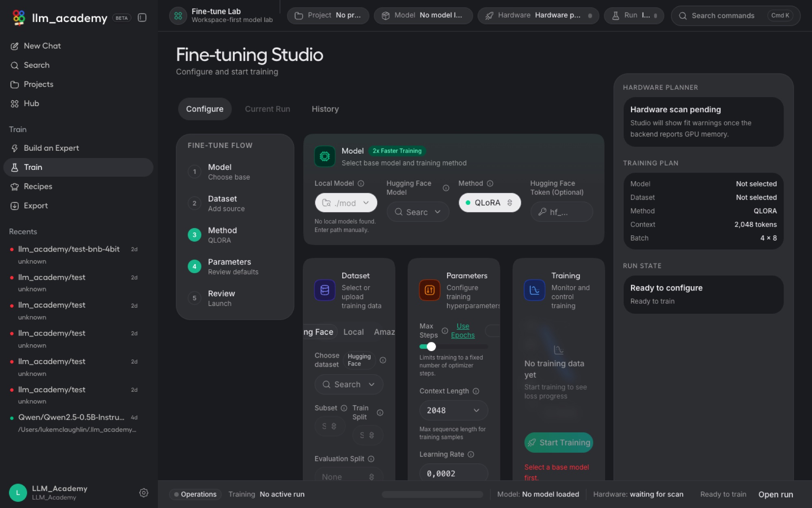812x508 pixels.
Task: Switch to the Configure tab
Action: click(205, 109)
